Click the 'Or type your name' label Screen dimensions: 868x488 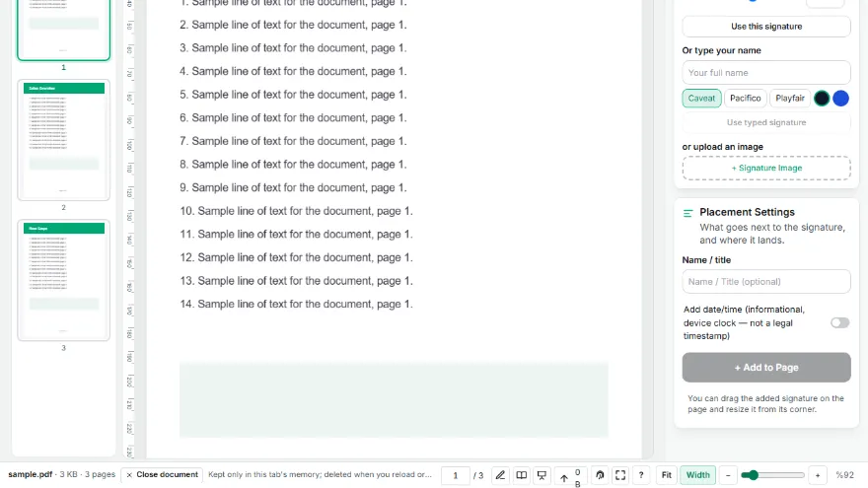pyautogui.click(x=721, y=50)
